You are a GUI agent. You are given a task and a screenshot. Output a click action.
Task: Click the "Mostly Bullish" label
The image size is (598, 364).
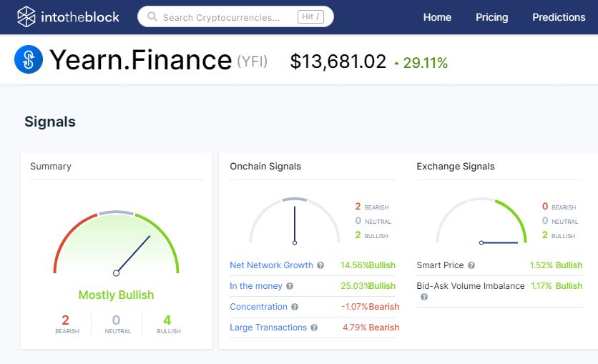[x=116, y=295]
